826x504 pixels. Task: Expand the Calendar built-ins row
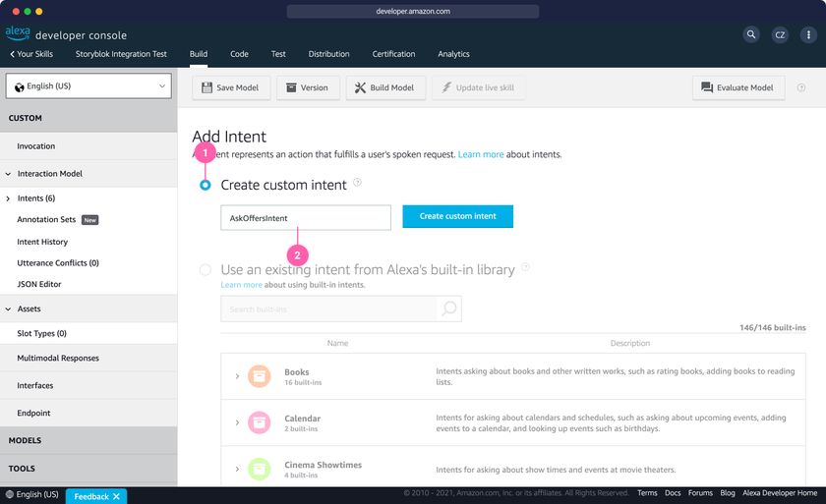[237, 422]
